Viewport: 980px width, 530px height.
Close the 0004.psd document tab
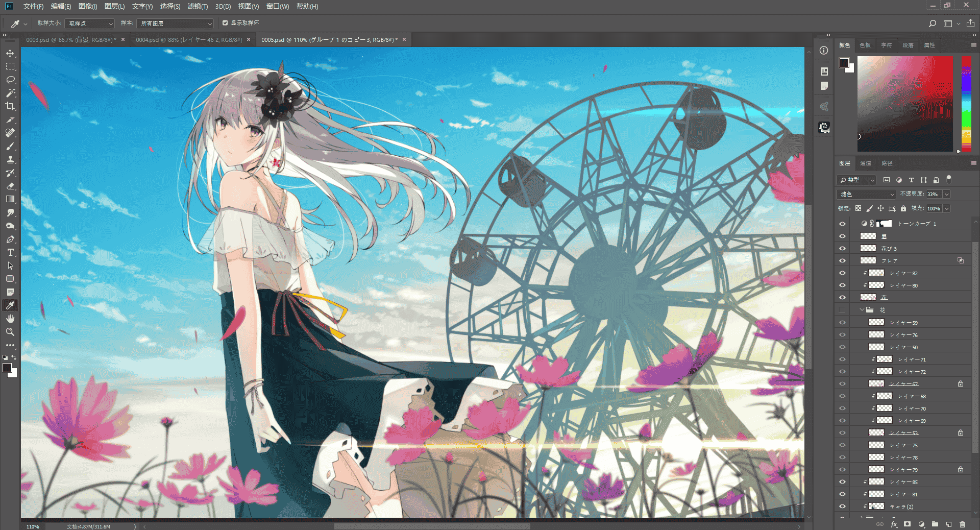pos(249,40)
